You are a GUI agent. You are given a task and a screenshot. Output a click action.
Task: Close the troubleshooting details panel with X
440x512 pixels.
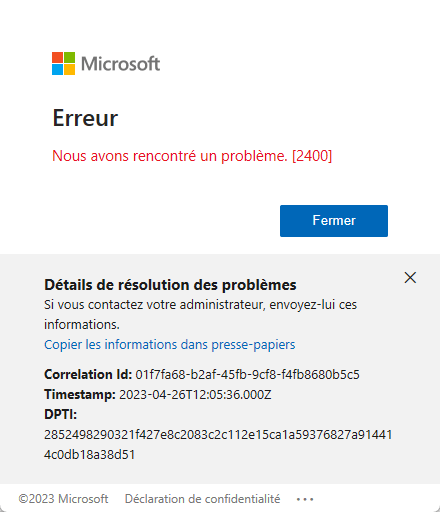point(410,277)
